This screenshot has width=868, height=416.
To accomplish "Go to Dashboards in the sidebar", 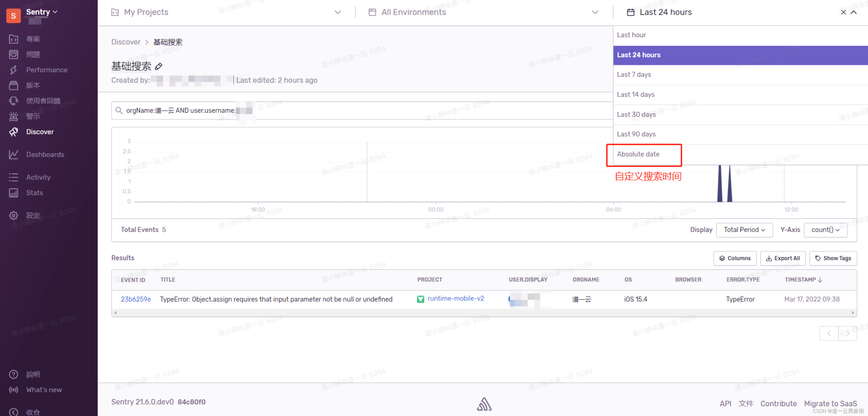I will (x=45, y=154).
